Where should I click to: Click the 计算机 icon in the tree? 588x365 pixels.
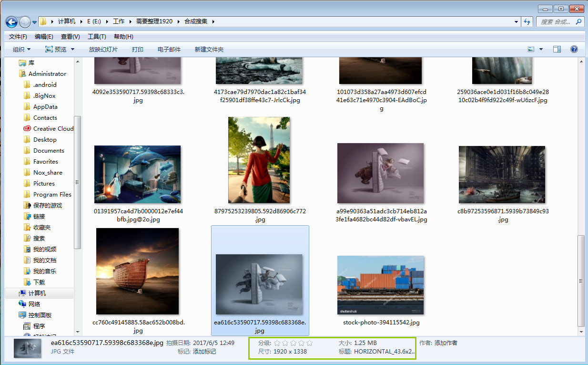point(22,293)
